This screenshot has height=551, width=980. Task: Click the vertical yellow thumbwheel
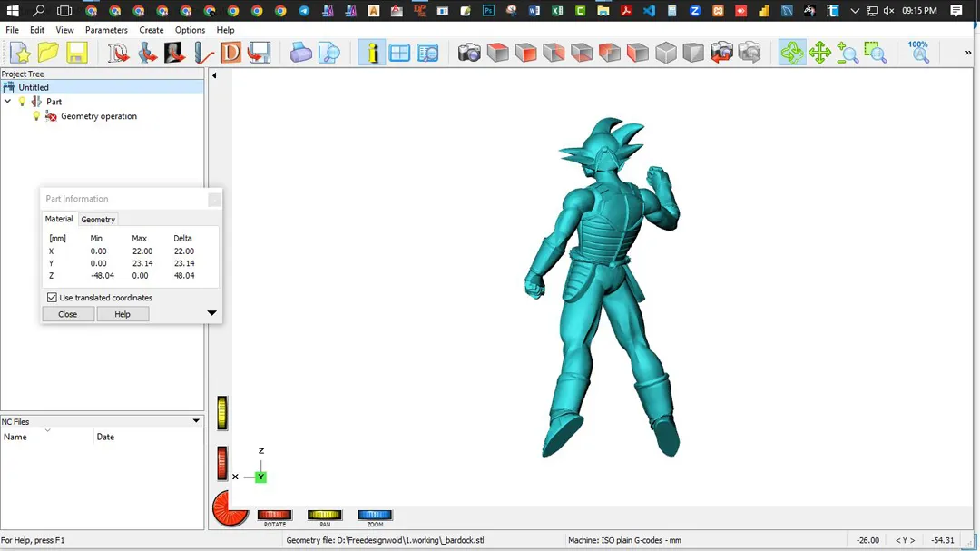click(222, 413)
